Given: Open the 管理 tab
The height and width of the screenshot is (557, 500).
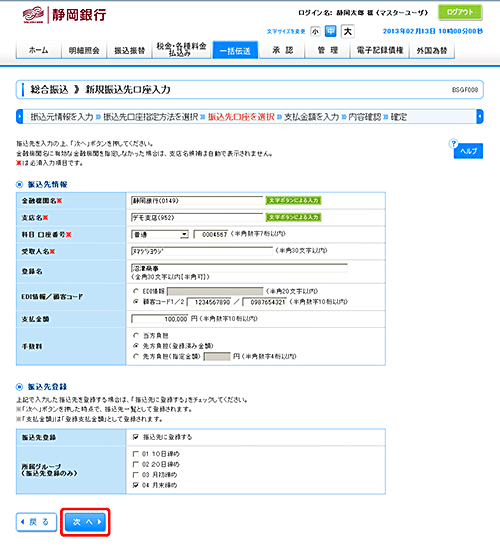Looking at the screenshot, I should coord(327,50).
